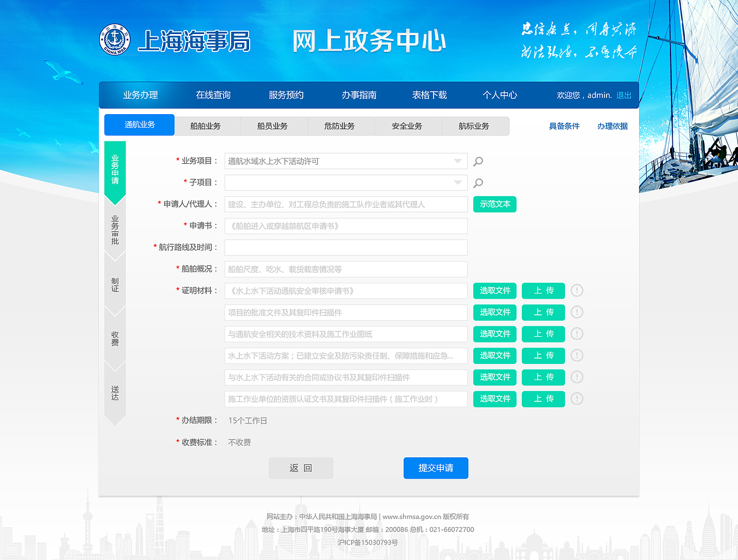Click the search magnifier beside 子项目
Image resolution: width=738 pixels, height=560 pixels.
pyautogui.click(x=478, y=183)
